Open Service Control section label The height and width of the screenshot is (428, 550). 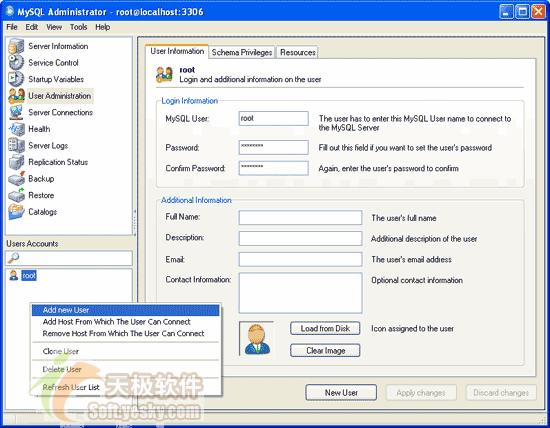(53, 63)
